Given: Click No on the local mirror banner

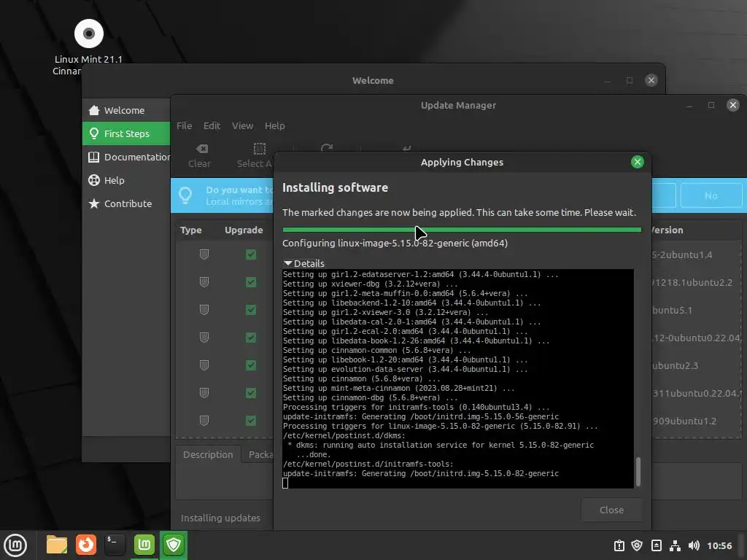Looking at the screenshot, I should [x=711, y=195].
